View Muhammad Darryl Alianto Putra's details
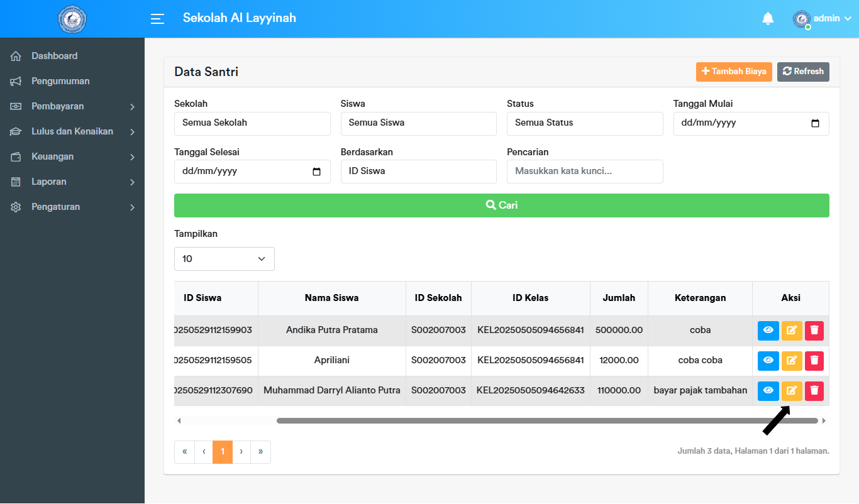Image resolution: width=859 pixels, height=504 pixels. click(x=768, y=391)
